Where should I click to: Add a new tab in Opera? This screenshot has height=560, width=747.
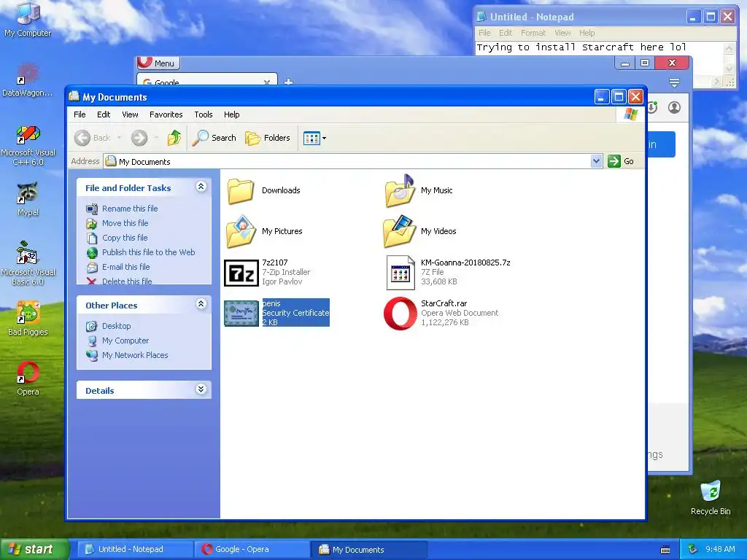[288, 82]
